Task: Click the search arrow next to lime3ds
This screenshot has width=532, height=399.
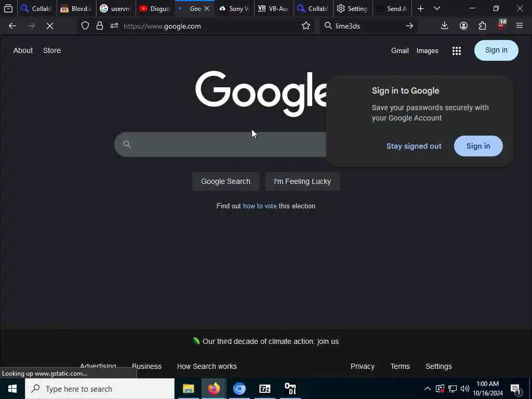Action: (x=409, y=26)
